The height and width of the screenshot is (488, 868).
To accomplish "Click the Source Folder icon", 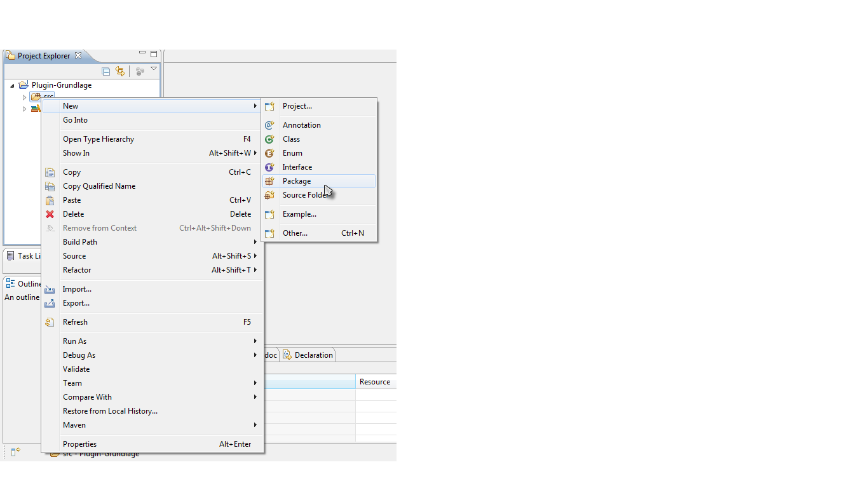I will [269, 195].
